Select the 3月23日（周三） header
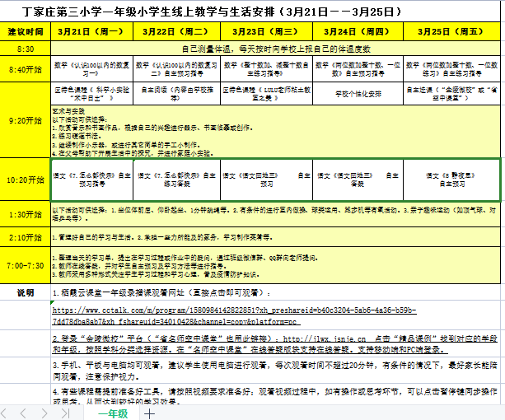The width and height of the screenshot is (505, 420). pyautogui.click(x=266, y=31)
